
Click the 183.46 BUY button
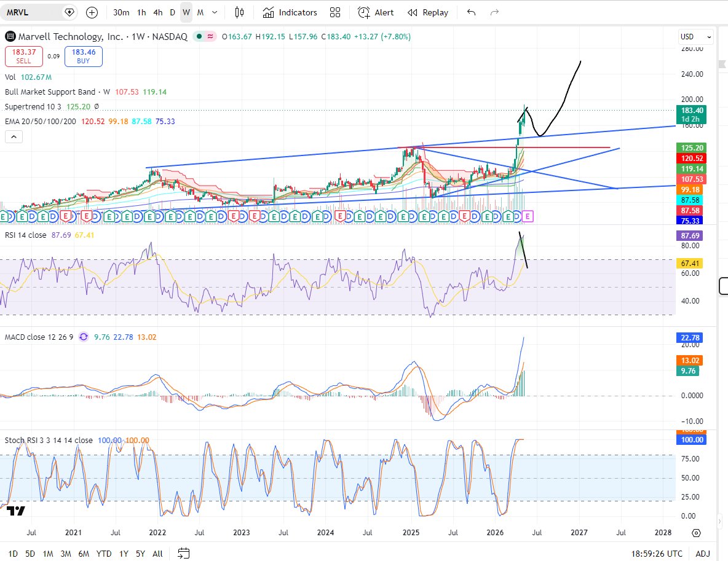[x=84, y=56]
